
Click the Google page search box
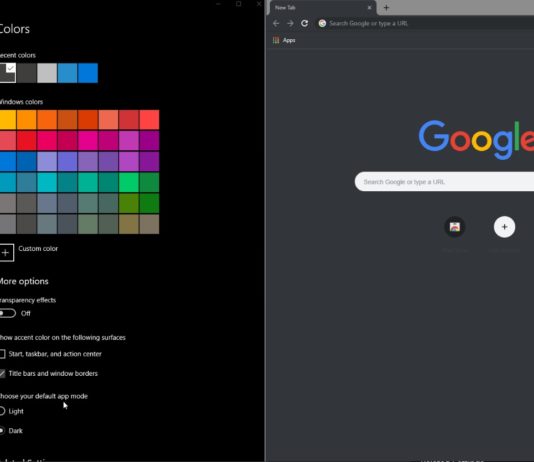(443, 182)
